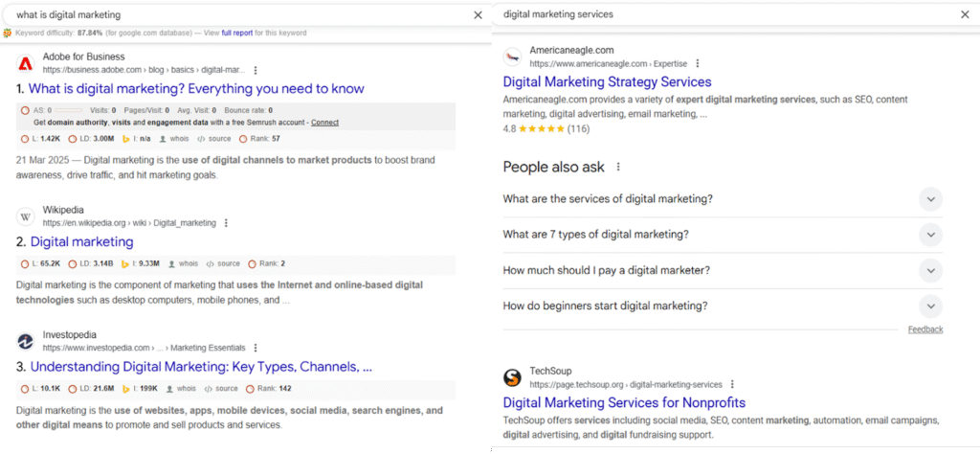Viewport: 980px width, 454px height.
Task: Click the Americaneagle.com site favicon
Action: coord(513,57)
